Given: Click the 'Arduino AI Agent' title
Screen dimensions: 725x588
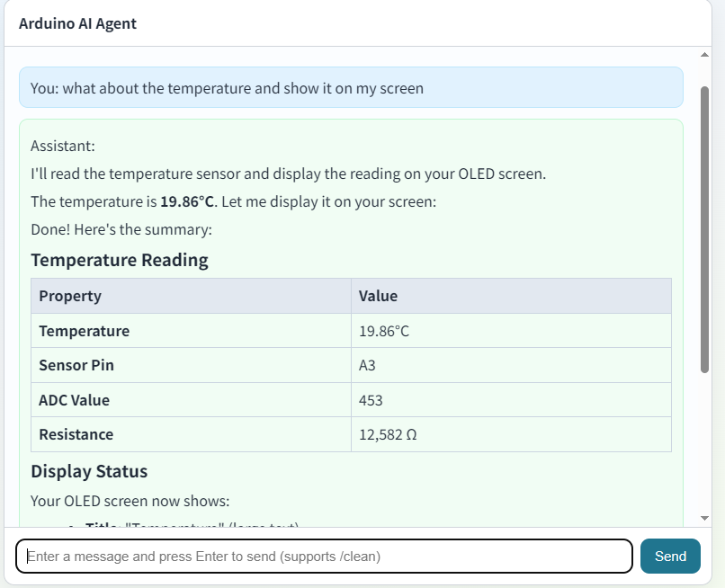Looking at the screenshot, I should click(77, 23).
